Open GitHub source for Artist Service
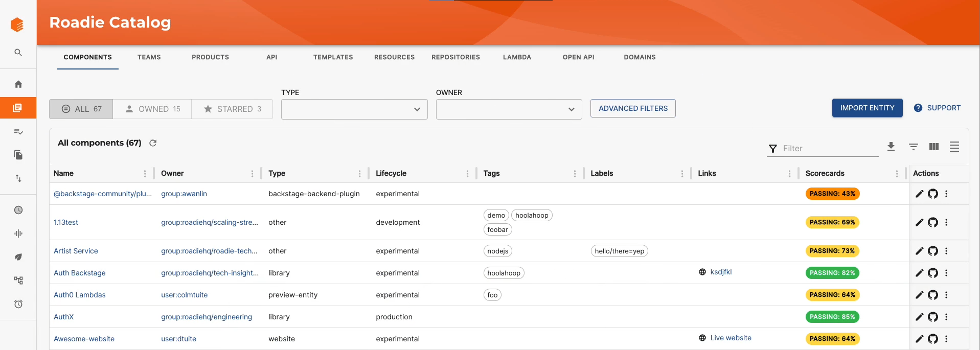 933,251
